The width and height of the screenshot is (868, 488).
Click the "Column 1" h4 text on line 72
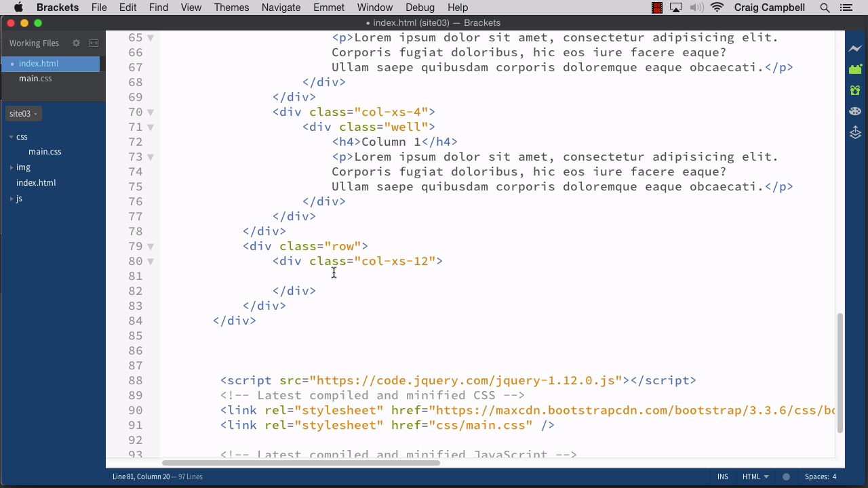[391, 142]
